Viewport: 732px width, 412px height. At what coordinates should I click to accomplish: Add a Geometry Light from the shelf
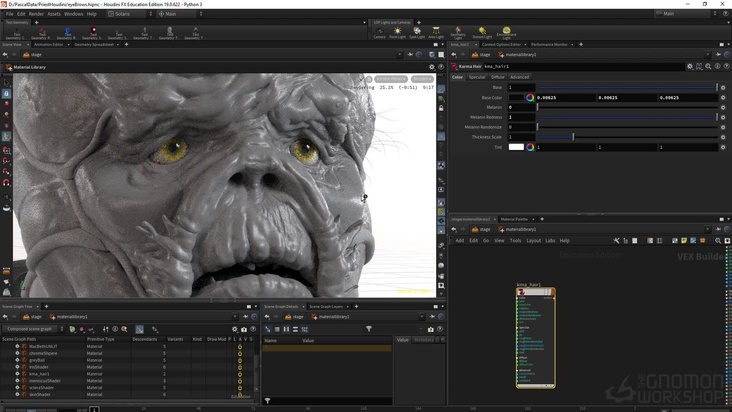tap(458, 33)
